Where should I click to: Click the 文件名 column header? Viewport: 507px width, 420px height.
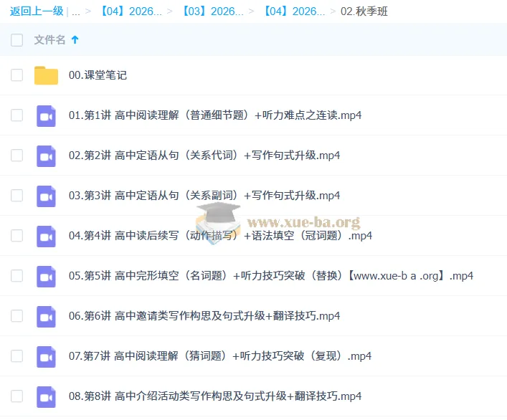coord(49,40)
